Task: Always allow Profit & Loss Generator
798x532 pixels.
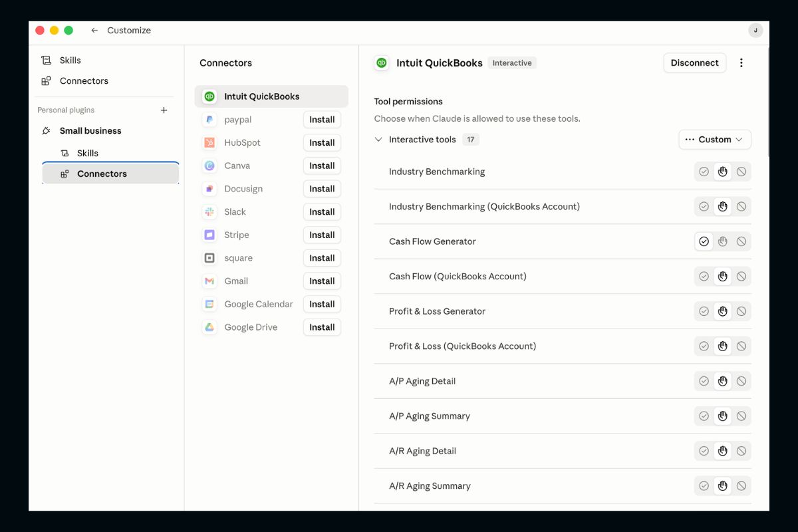Action: click(x=704, y=311)
